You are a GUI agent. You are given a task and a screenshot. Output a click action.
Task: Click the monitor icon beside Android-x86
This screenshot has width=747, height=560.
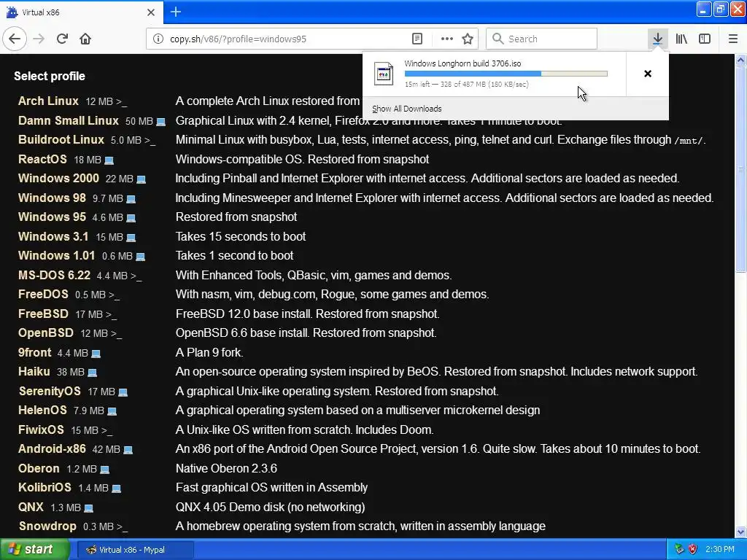128,450
